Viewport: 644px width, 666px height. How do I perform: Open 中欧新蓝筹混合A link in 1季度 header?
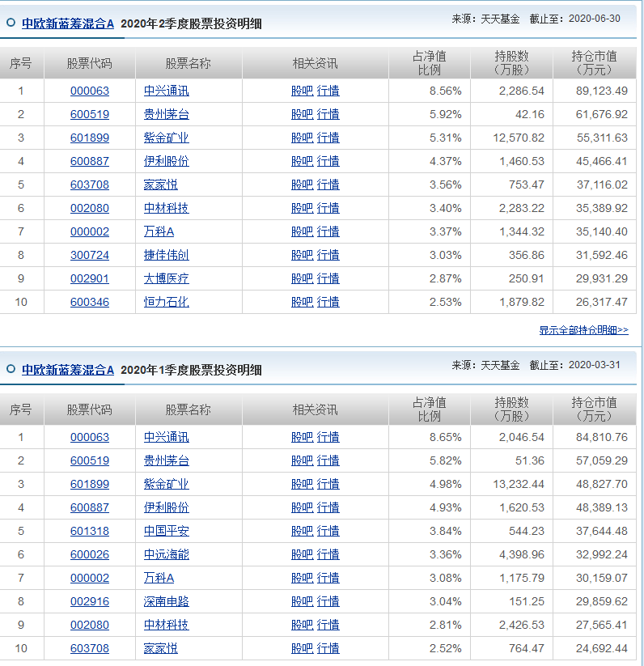[68, 370]
